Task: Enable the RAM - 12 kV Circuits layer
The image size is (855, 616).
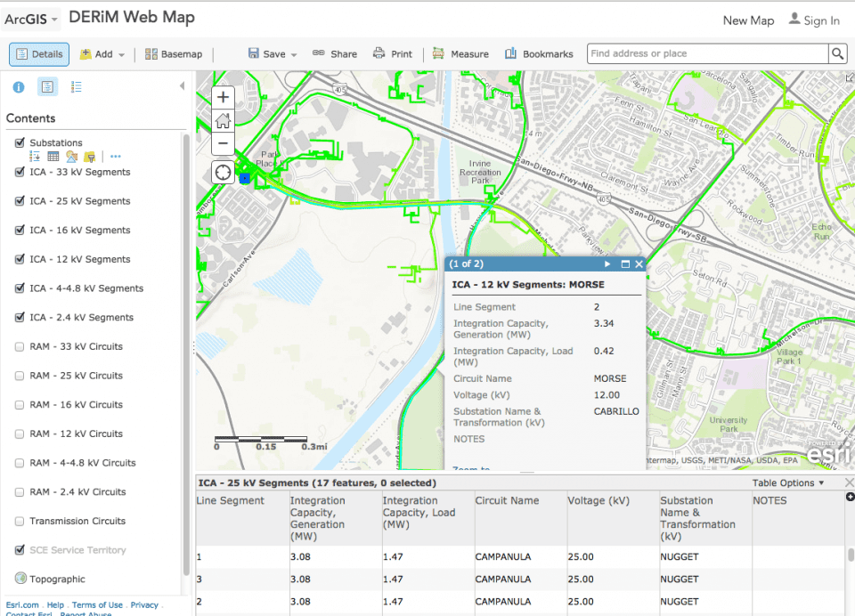Action: point(20,434)
